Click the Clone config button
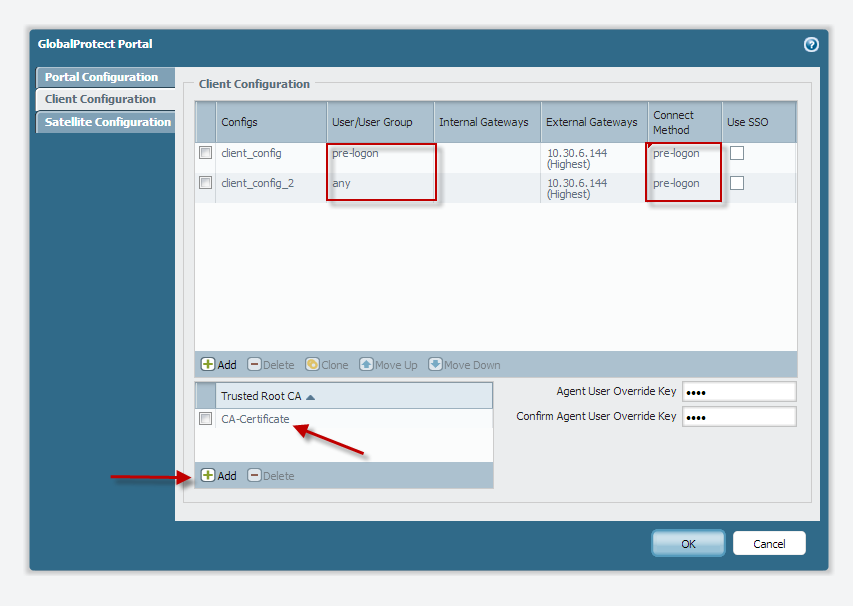 tap(326, 365)
